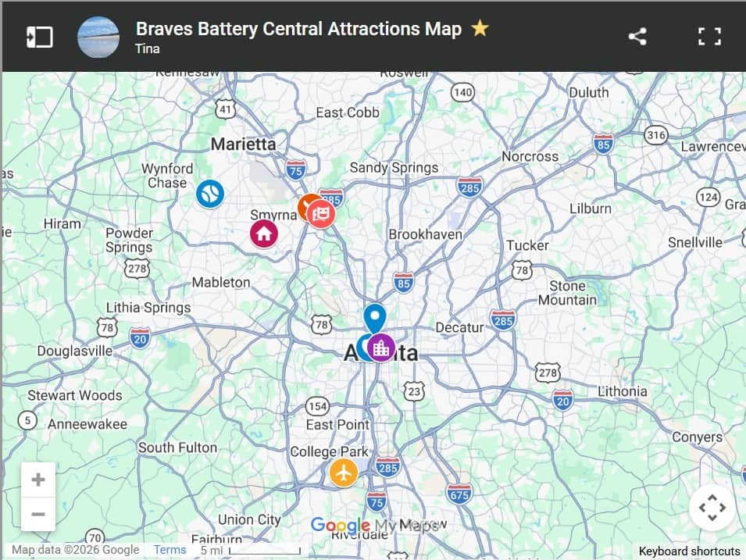The width and height of the screenshot is (746, 560).
Task: Click Keyboard shortcuts
Action: pyautogui.click(x=690, y=551)
